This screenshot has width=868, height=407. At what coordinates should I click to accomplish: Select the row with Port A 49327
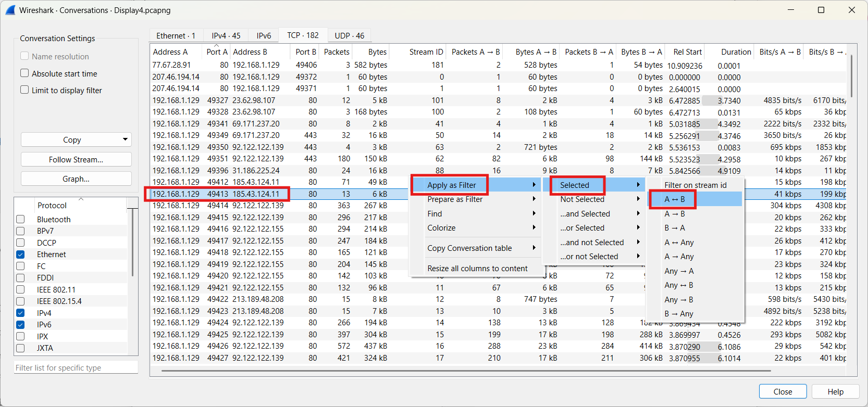click(498, 100)
